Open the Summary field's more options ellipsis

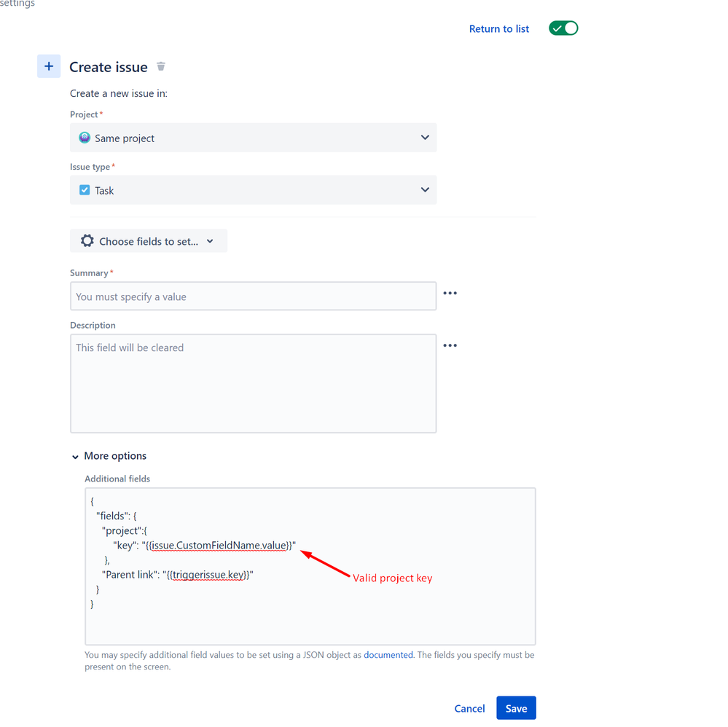450,294
